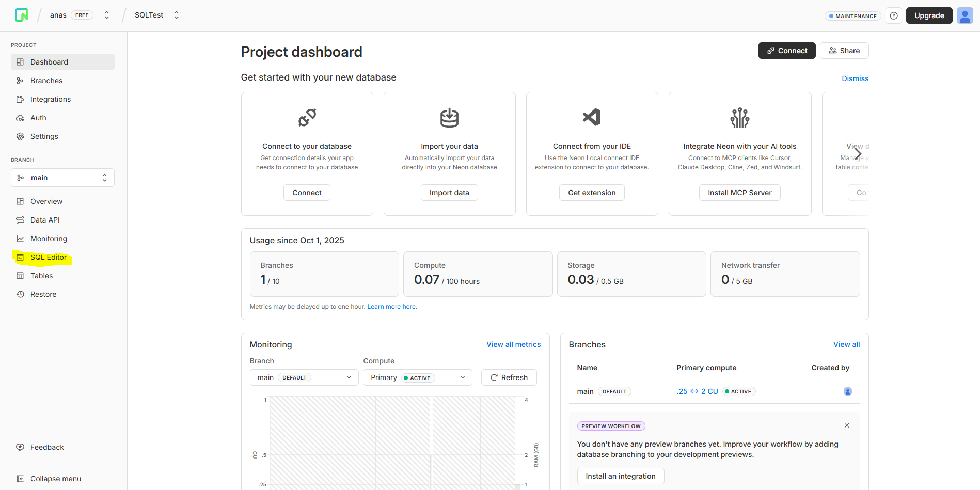The width and height of the screenshot is (980, 490).
Task: Click the next arrow on onboarding cards
Action: coord(858,153)
